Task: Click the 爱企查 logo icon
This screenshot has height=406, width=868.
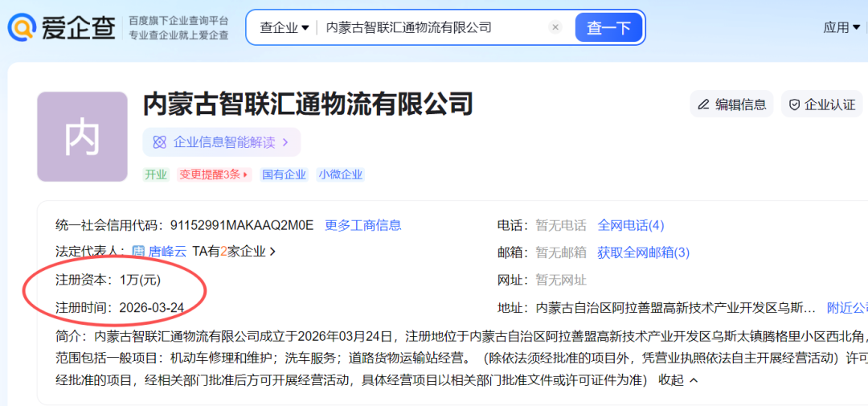Action: 22,27
